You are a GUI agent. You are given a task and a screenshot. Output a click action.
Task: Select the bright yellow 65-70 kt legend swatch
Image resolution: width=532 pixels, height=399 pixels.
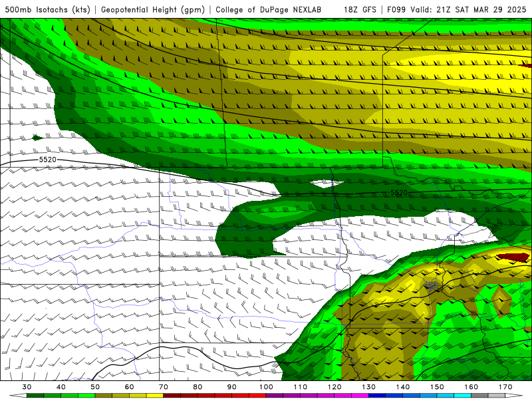coord(155,396)
